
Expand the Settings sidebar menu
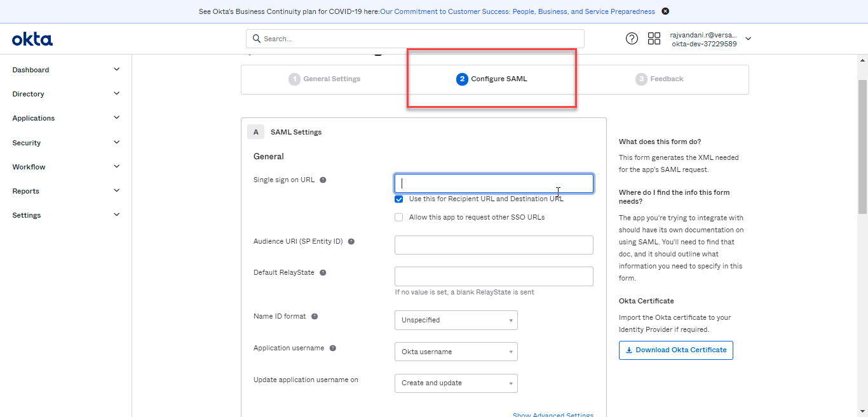click(66, 215)
